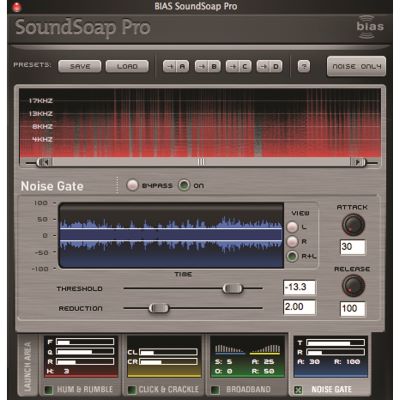Viewport: 400px width, 400px height.
Task: Select the On radio button
Action: pyautogui.click(x=184, y=185)
